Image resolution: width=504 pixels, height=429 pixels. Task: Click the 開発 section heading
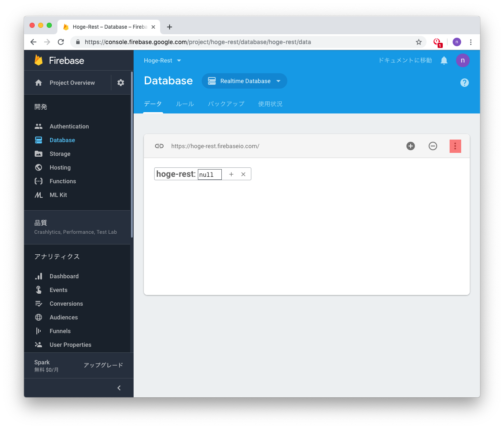(x=41, y=107)
